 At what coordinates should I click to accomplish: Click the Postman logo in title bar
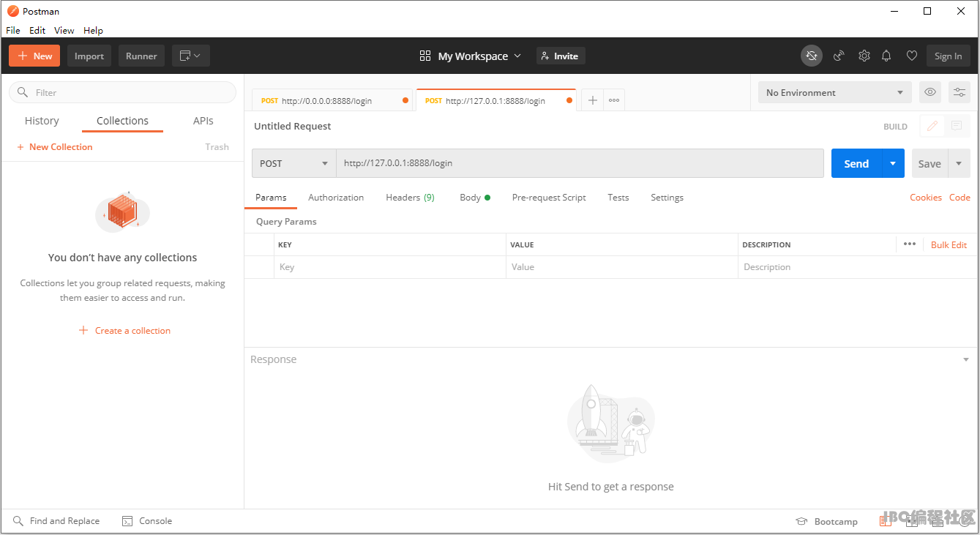tap(12, 11)
